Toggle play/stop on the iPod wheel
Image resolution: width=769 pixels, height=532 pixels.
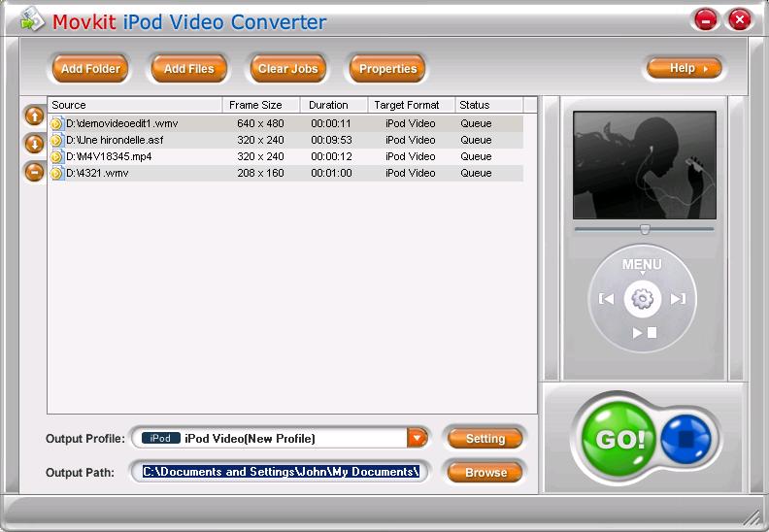pos(645,333)
